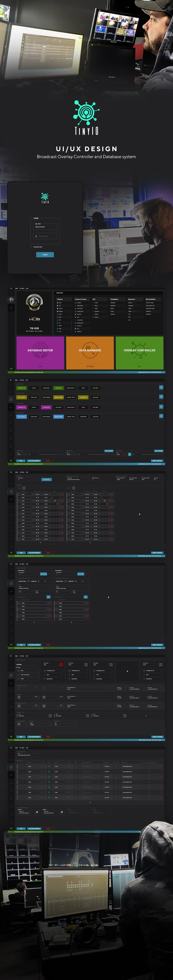The image size is (173, 980).
Task: Expand hub screen sidebar bottom chevron
Action: pyautogui.click(x=11, y=369)
